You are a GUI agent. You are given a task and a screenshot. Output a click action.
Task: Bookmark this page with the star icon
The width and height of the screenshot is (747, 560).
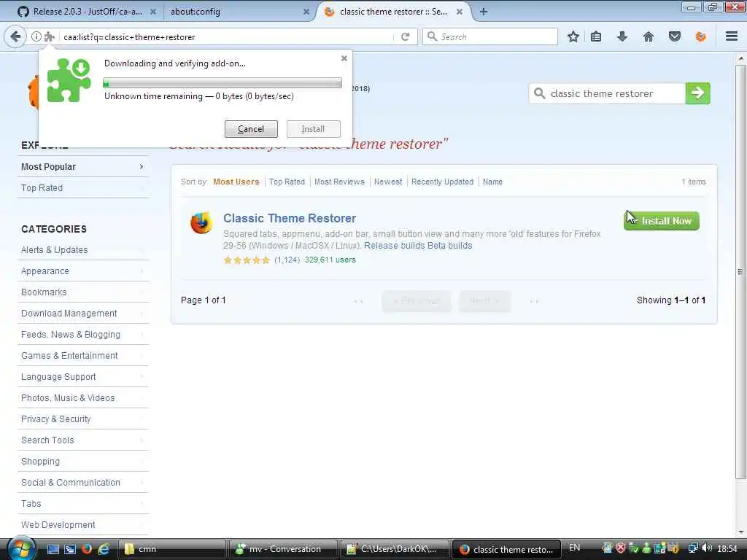(x=573, y=36)
